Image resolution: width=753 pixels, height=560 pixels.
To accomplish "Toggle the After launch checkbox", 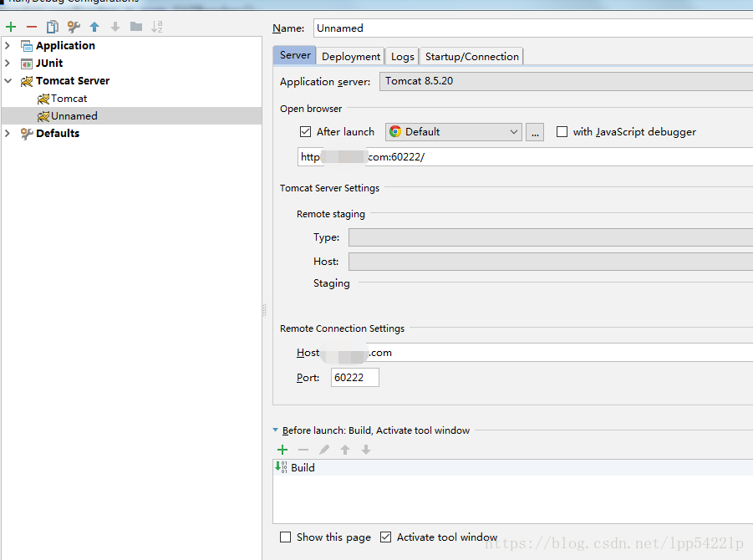I will pyautogui.click(x=305, y=131).
